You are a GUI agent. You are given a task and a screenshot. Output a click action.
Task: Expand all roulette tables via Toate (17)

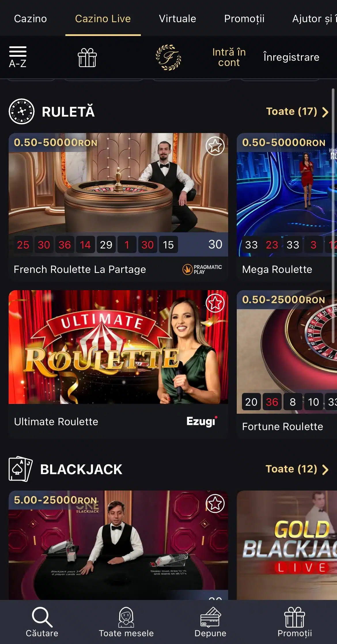tap(297, 111)
